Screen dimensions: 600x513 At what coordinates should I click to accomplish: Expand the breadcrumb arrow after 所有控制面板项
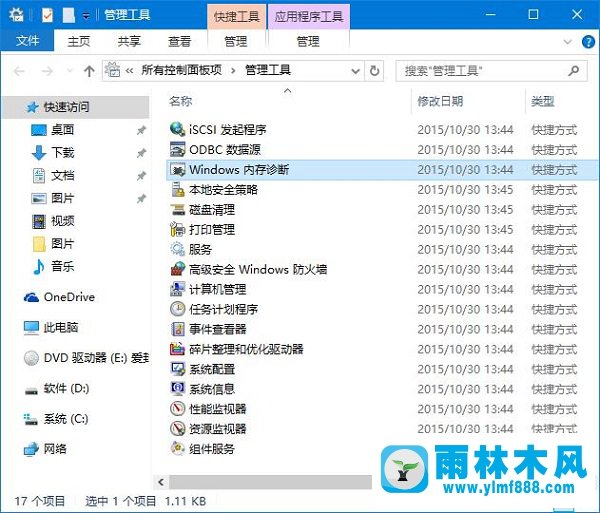pos(233,71)
